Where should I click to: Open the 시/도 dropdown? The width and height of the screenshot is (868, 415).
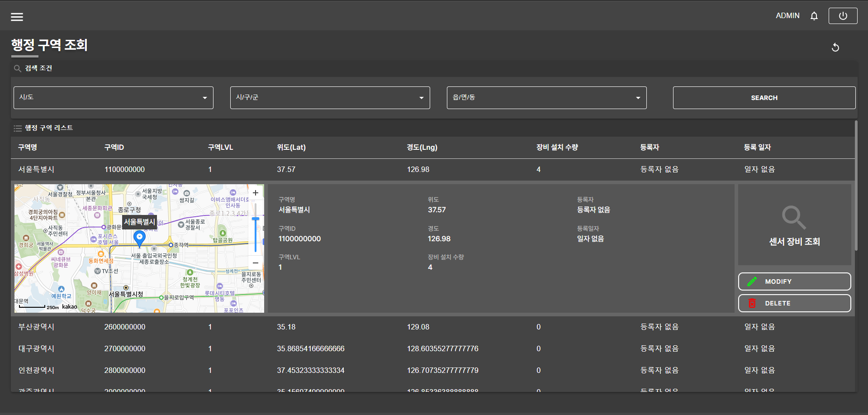[114, 98]
